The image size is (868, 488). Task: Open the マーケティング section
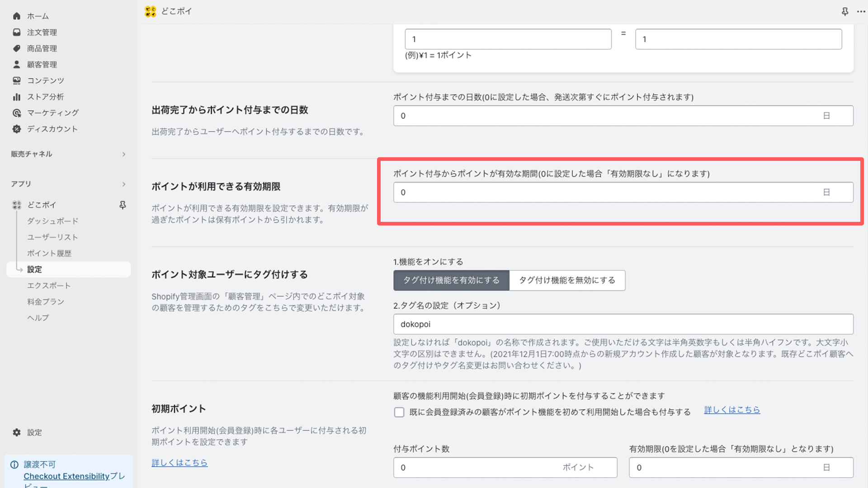pos(53,113)
